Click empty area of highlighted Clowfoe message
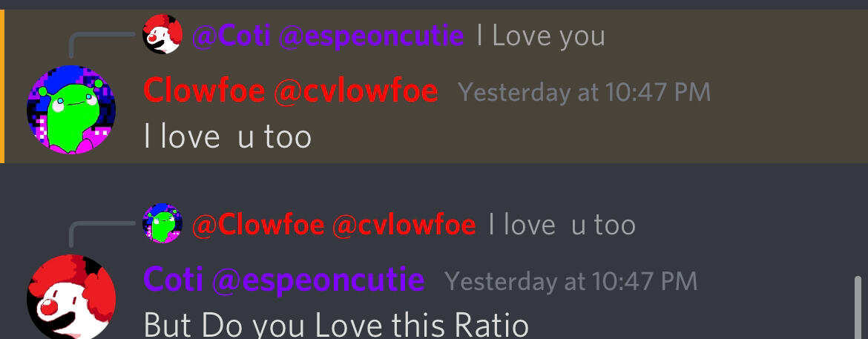Viewport: 868px width, 339px height. click(x=609, y=136)
